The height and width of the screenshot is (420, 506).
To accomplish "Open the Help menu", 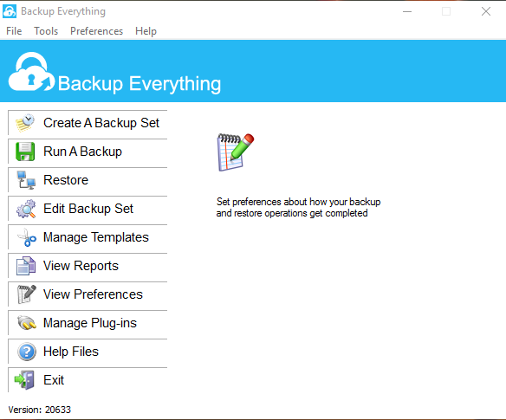I will click(x=146, y=31).
